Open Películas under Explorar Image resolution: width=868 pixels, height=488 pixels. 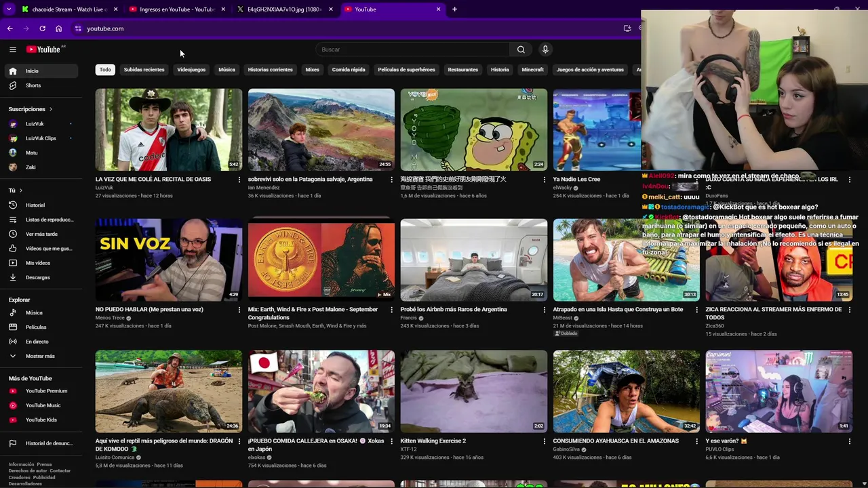pyautogui.click(x=42, y=327)
